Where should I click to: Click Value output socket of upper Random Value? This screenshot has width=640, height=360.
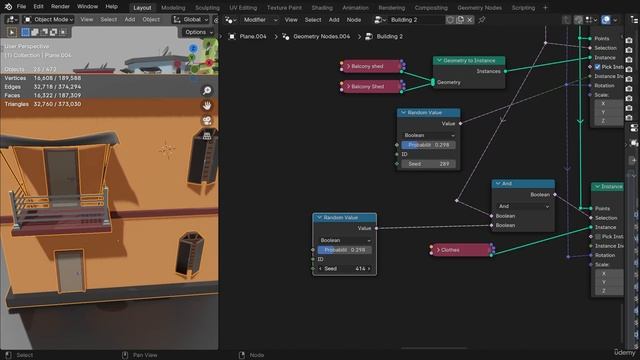460,123
